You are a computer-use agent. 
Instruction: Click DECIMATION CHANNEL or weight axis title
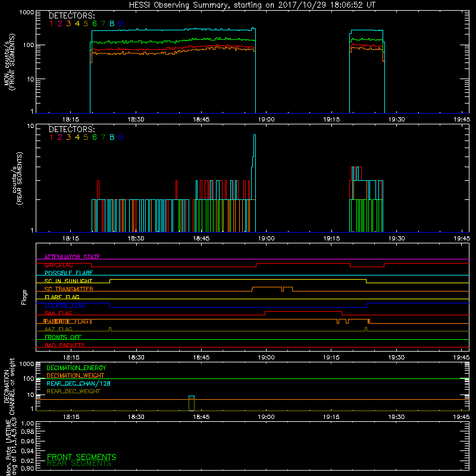9,386
